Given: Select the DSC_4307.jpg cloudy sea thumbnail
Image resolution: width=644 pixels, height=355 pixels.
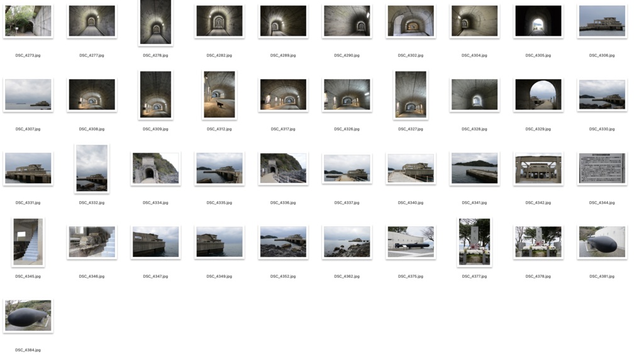Looking at the screenshot, I should pyautogui.click(x=28, y=94).
